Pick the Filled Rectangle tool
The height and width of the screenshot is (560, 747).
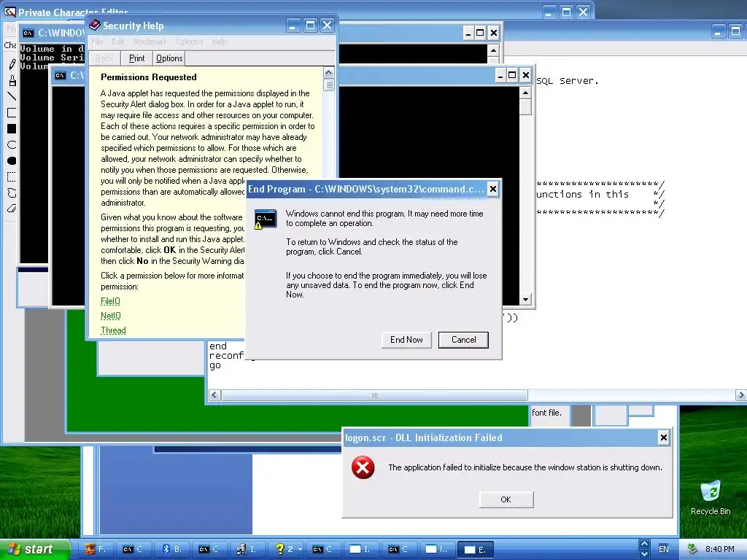pos(12,128)
